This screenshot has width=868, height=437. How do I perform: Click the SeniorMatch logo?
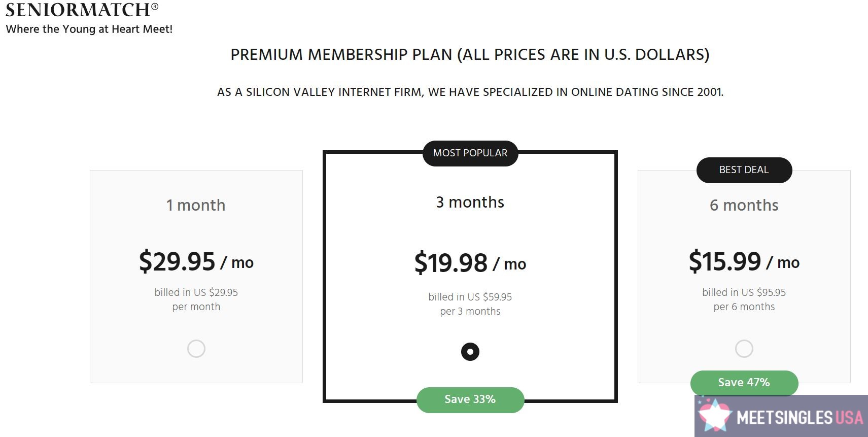82,9
